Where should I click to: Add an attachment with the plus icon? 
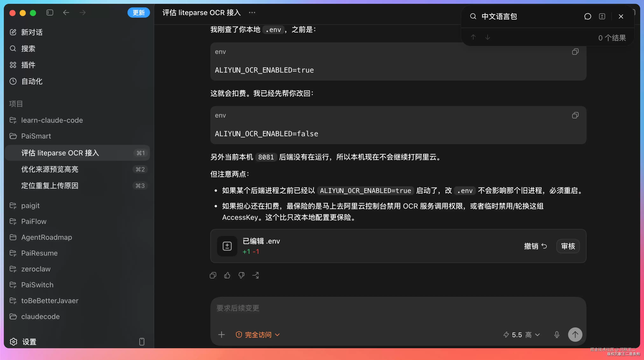[x=221, y=335]
